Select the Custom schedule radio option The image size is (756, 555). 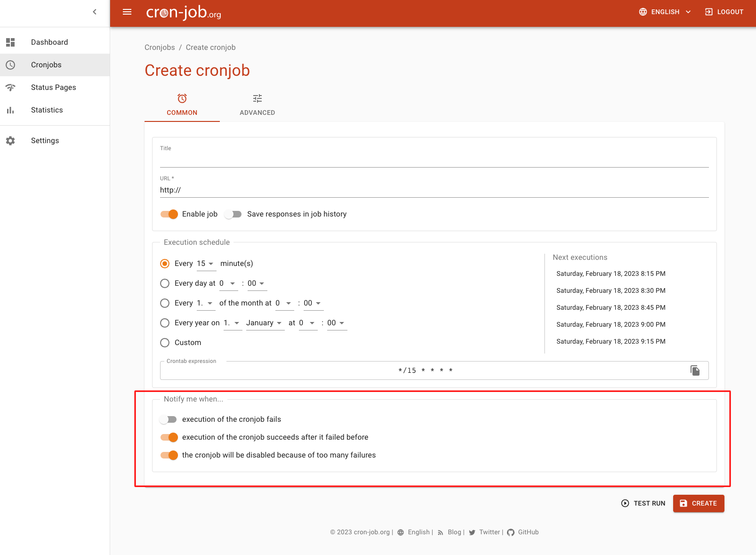tap(165, 343)
